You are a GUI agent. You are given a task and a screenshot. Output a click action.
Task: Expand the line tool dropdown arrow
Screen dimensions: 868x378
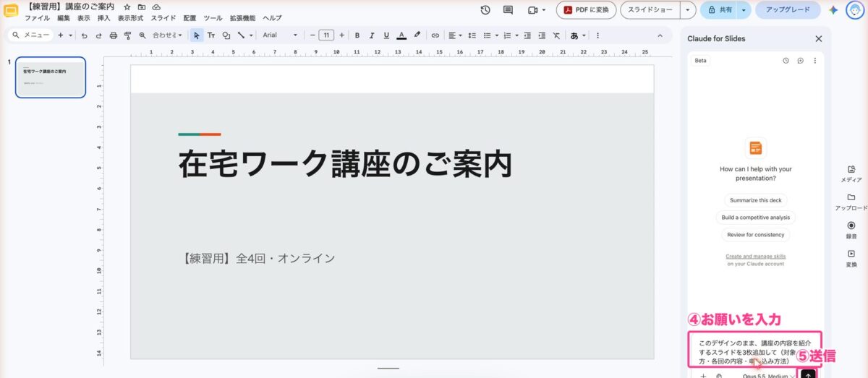(x=251, y=35)
